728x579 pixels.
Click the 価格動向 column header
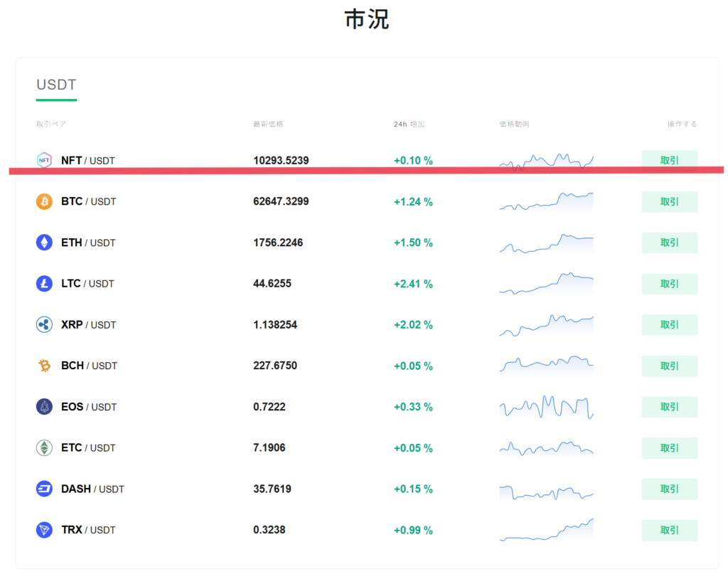tap(515, 124)
